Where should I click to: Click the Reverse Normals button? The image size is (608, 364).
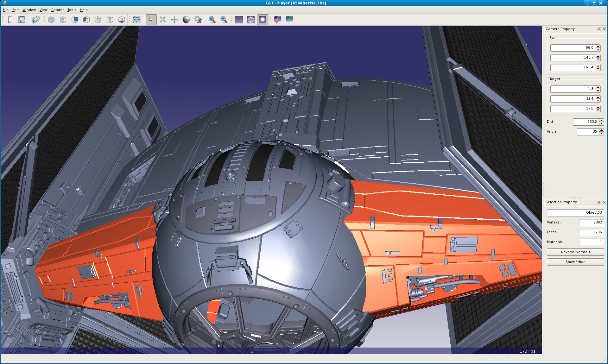575,252
